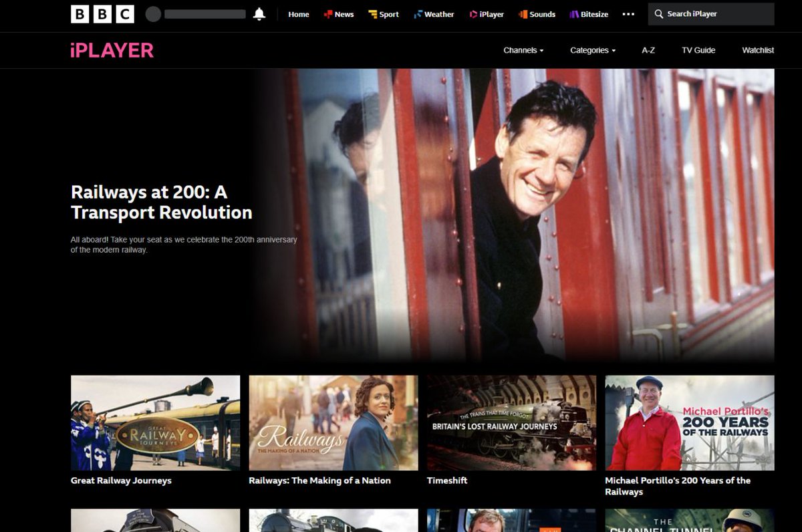Open the Sport section label
This screenshot has height=532, width=802.
(389, 14)
